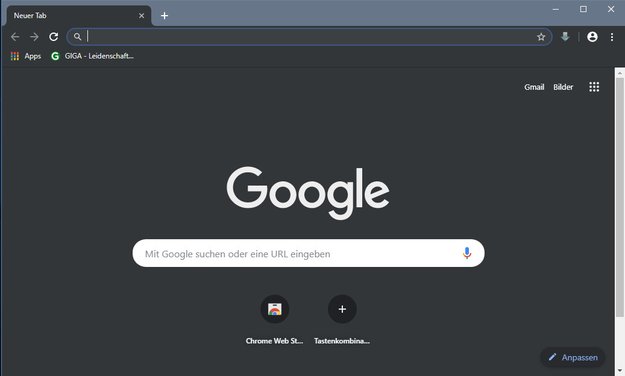This screenshot has height=376, width=625.
Task: Open a new tab with plus button
Action: (x=164, y=16)
